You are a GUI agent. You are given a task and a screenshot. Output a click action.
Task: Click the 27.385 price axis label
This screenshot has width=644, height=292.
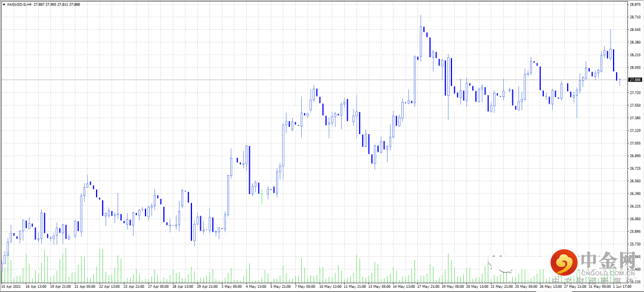(x=634, y=118)
